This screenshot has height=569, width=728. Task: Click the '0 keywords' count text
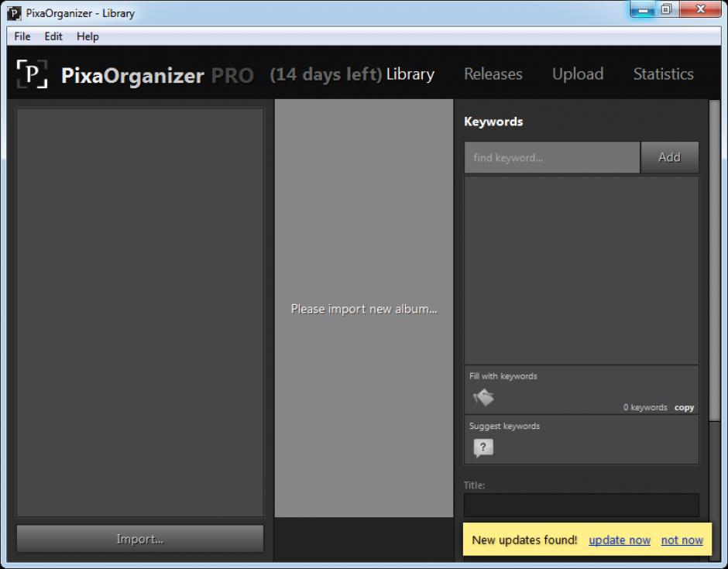coord(645,407)
